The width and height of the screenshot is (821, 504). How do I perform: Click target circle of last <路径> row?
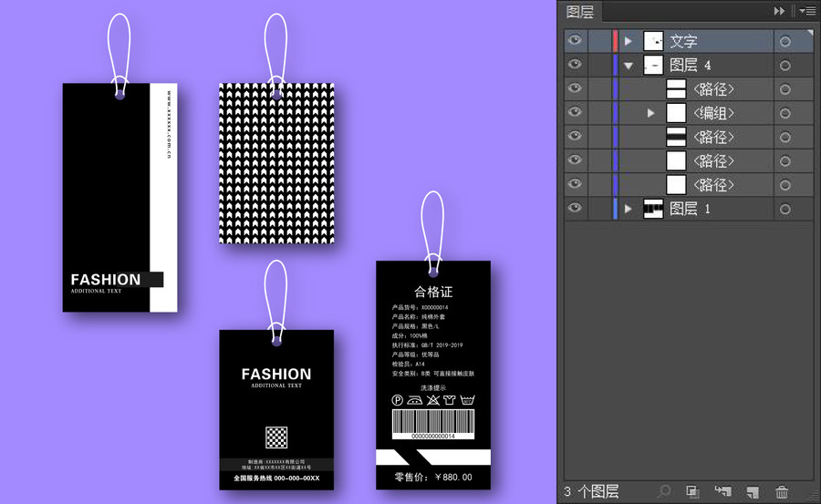[x=785, y=185]
